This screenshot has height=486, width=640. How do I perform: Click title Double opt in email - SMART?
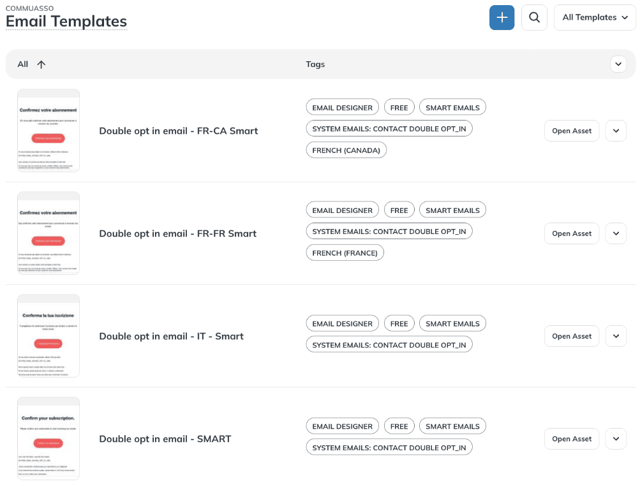(x=165, y=439)
